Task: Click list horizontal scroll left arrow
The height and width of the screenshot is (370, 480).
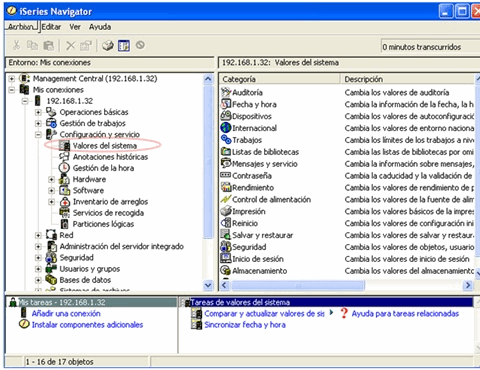Action: [224, 285]
